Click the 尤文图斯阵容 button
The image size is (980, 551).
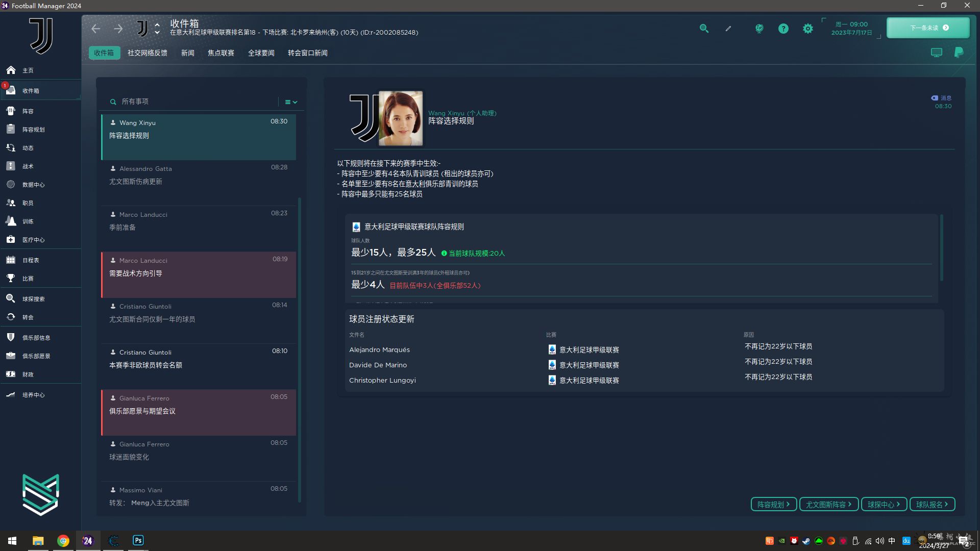829,504
